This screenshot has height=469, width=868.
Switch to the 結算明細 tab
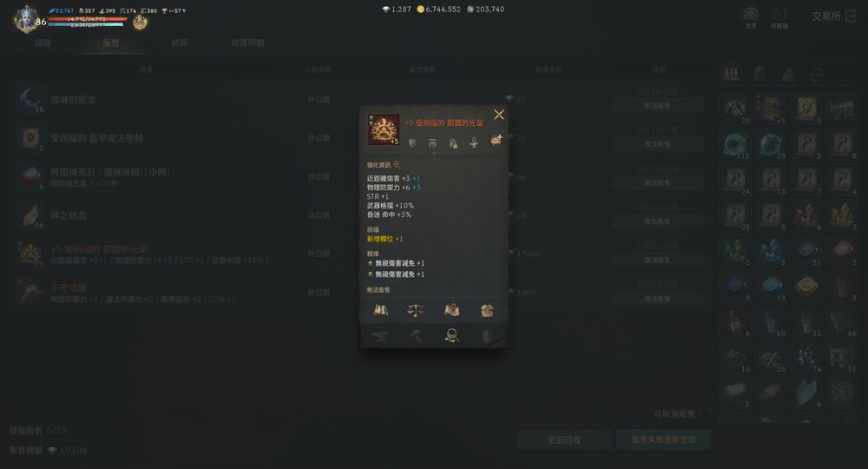(247, 43)
